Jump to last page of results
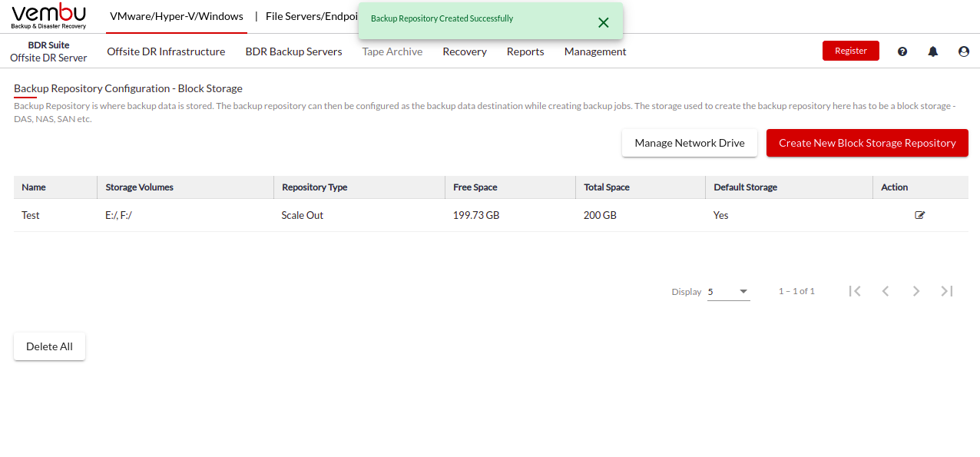This screenshot has width=980, height=457. pos(947,291)
